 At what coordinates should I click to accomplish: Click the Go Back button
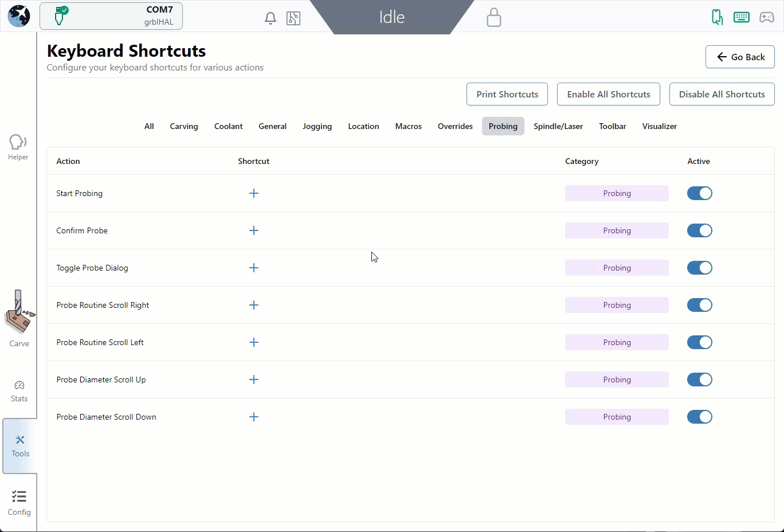click(x=739, y=57)
